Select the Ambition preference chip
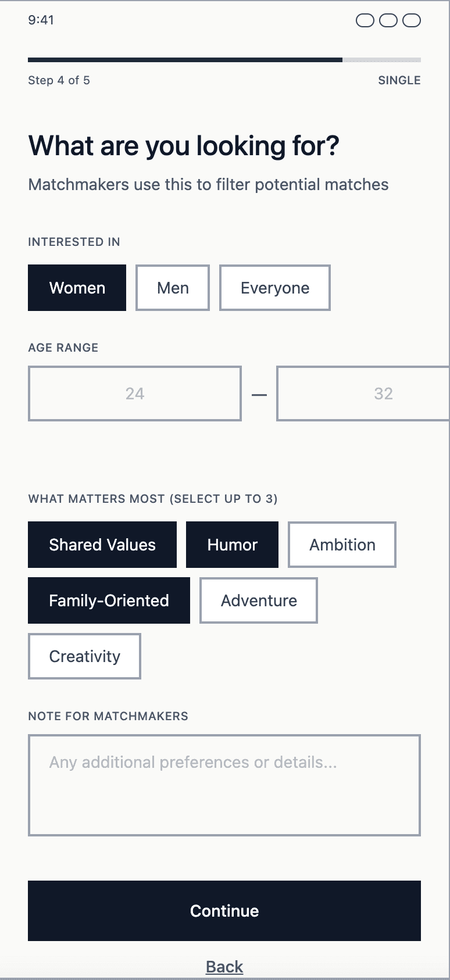Image resolution: width=450 pixels, height=980 pixels. click(x=342, y=545)
